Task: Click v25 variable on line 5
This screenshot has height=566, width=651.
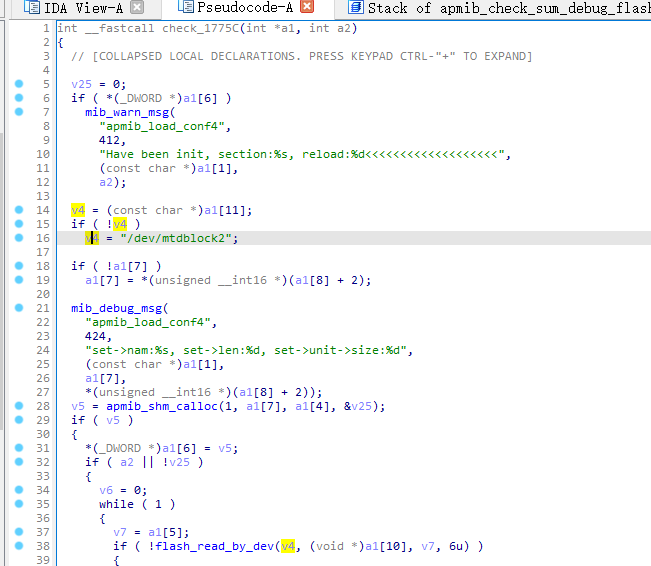Action: click(81, 84)
